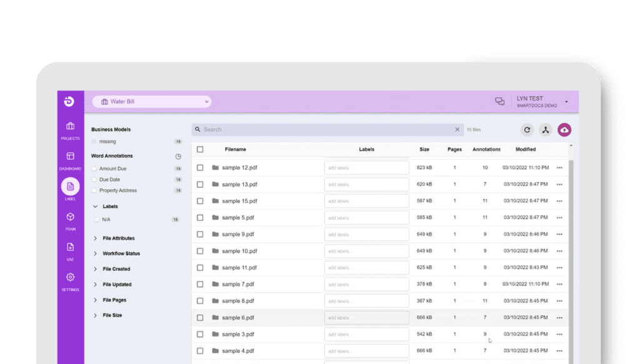Image resolution: width=640 pixels, height=364 pixels.
Task: Open the messages icon in the top bar
Action: click(x=499, y=101)
